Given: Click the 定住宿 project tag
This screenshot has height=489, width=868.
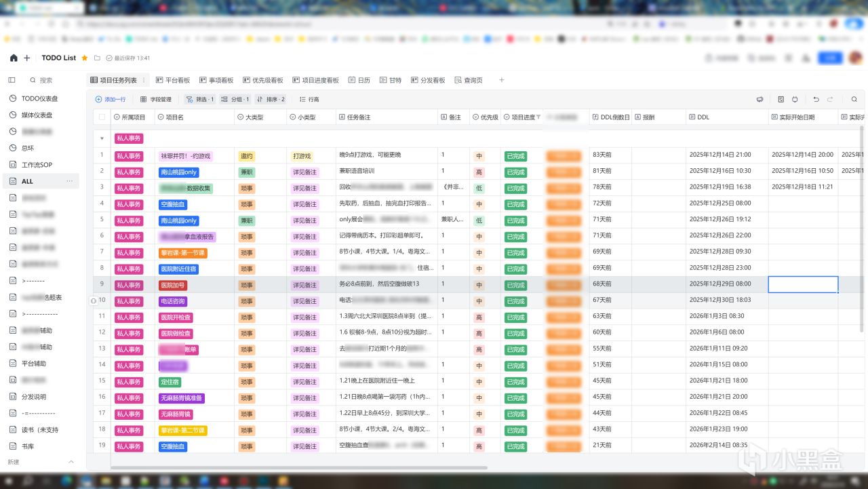Looking at the screenshot, I should point(170,382).
